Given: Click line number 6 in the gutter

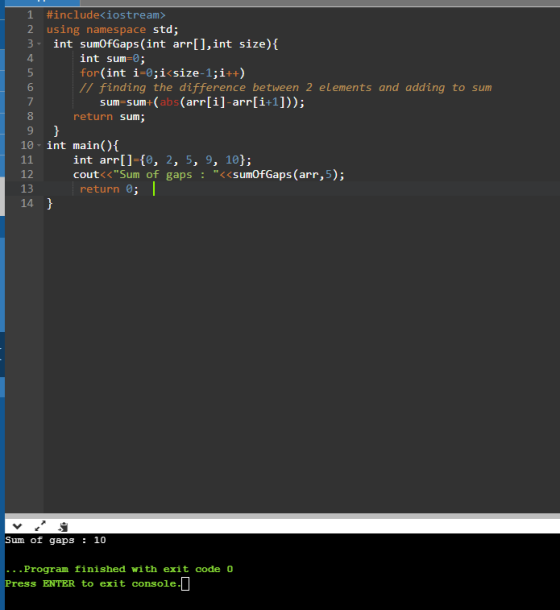Looking at the screenshot, I should pos(30,88).
